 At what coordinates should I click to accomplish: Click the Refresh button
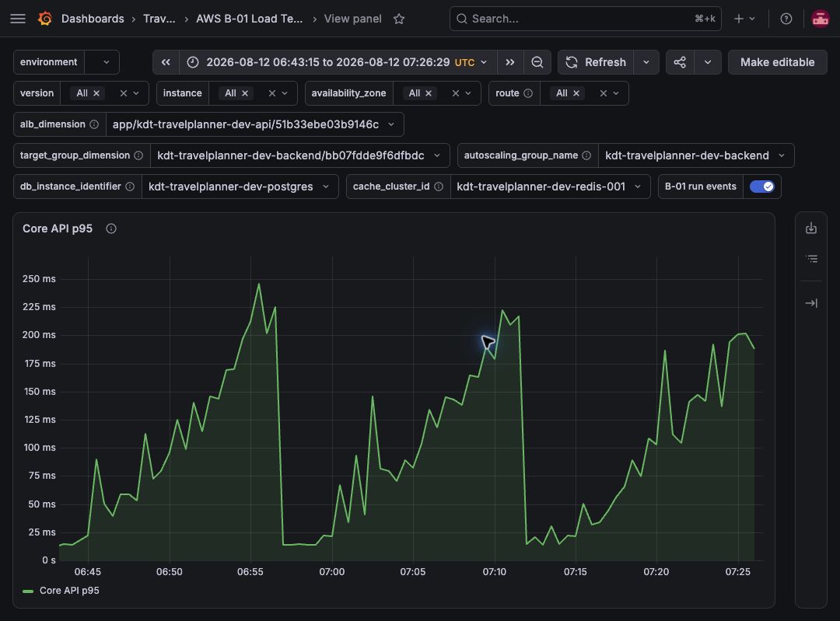(596, 62)
